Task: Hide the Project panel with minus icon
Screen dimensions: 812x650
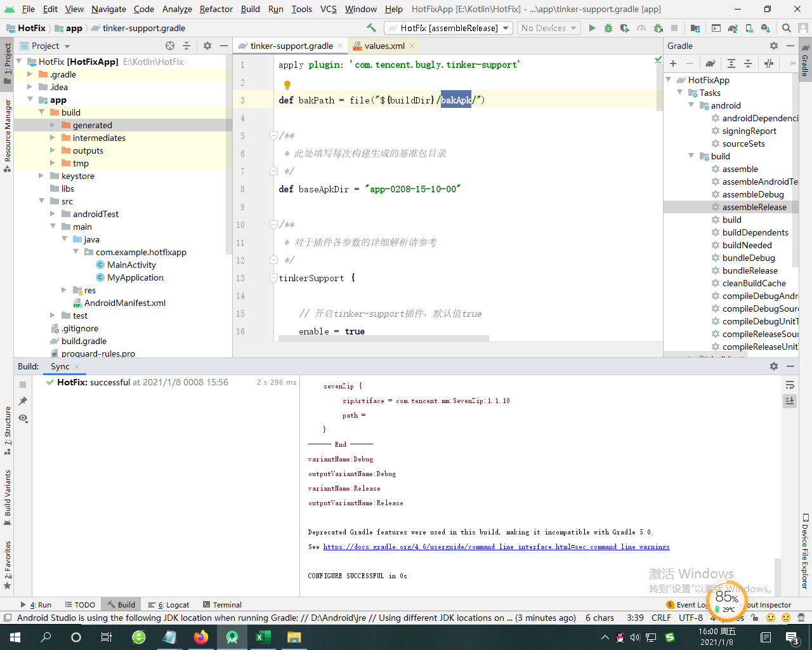Action: coord(224,46)
